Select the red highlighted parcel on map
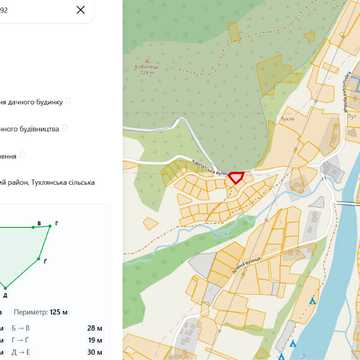This screenshot has height=360, width=360. (236, 177)
